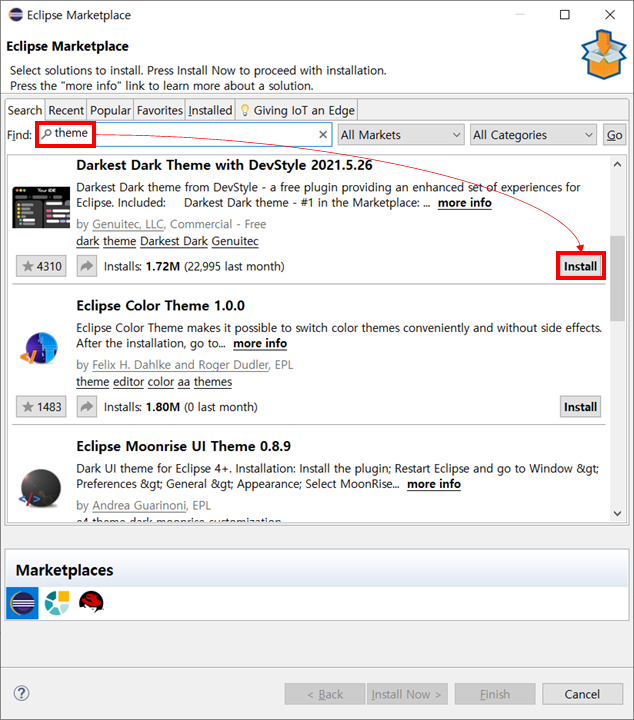Viewport: 634px width, 720px height.
Task: Open the Giving IoT an Edge tab
Action: [x=297, y=111]
